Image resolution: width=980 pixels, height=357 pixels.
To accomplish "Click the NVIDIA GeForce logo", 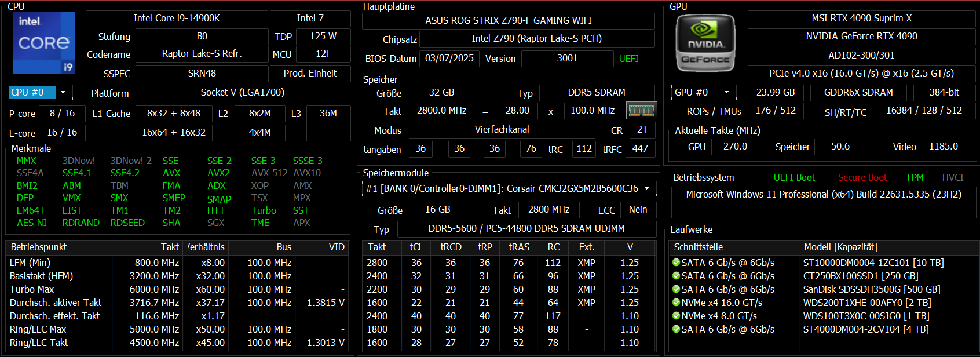I will coord(705,43).
